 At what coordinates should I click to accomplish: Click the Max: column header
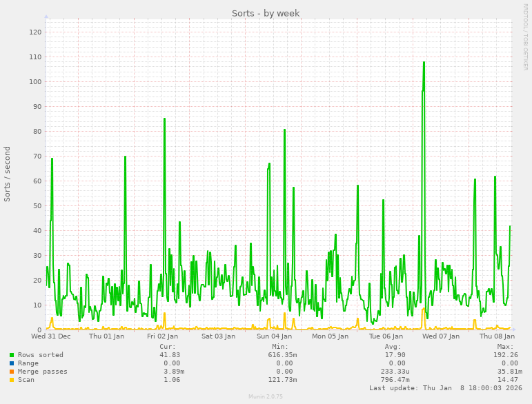(x=505, y=347)
